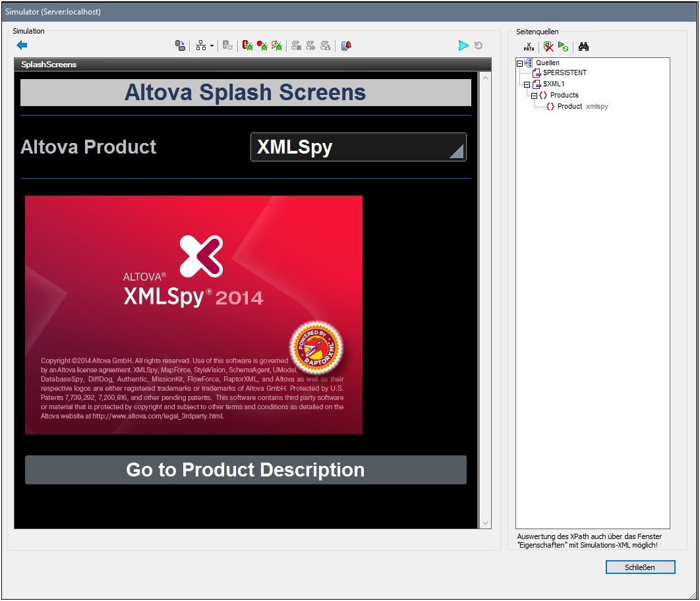The height and width of the screenshot is (601, 700).
Task: Click the gray restart simulation icon
Action: coord(479,45)
